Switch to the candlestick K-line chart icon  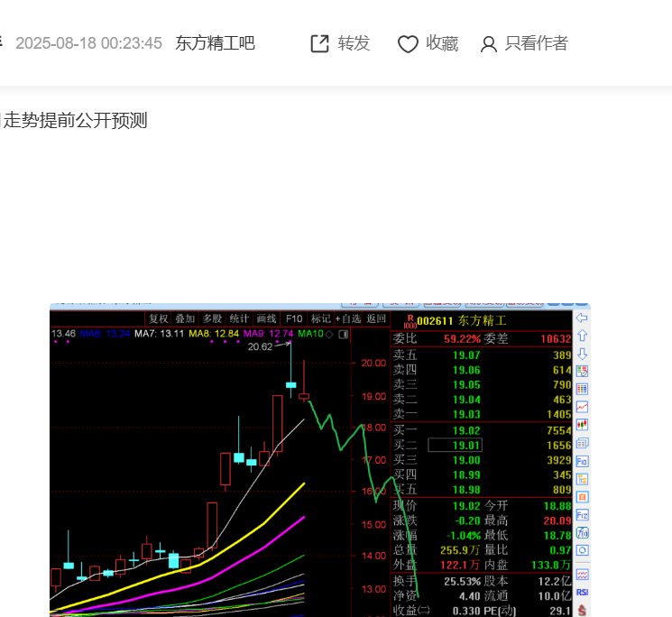582,425
